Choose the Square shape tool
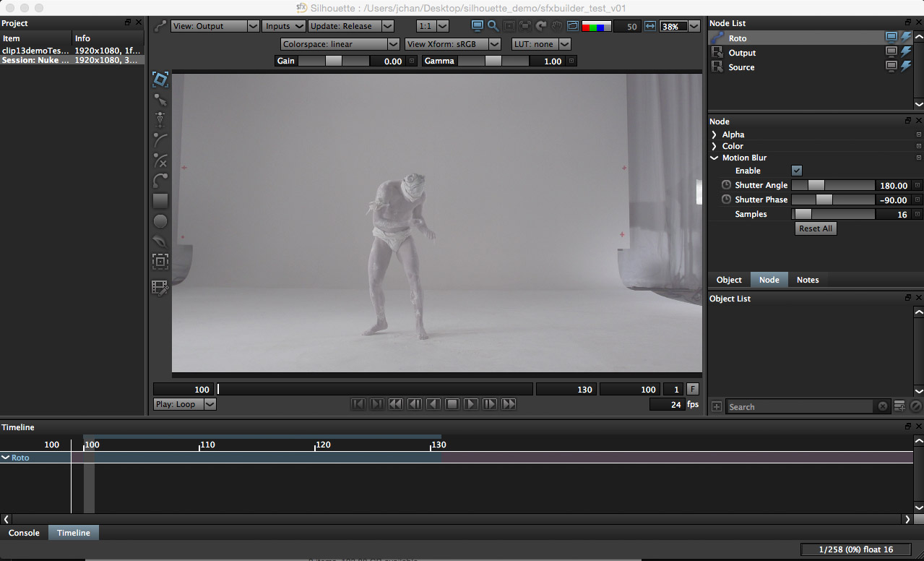 160,201
